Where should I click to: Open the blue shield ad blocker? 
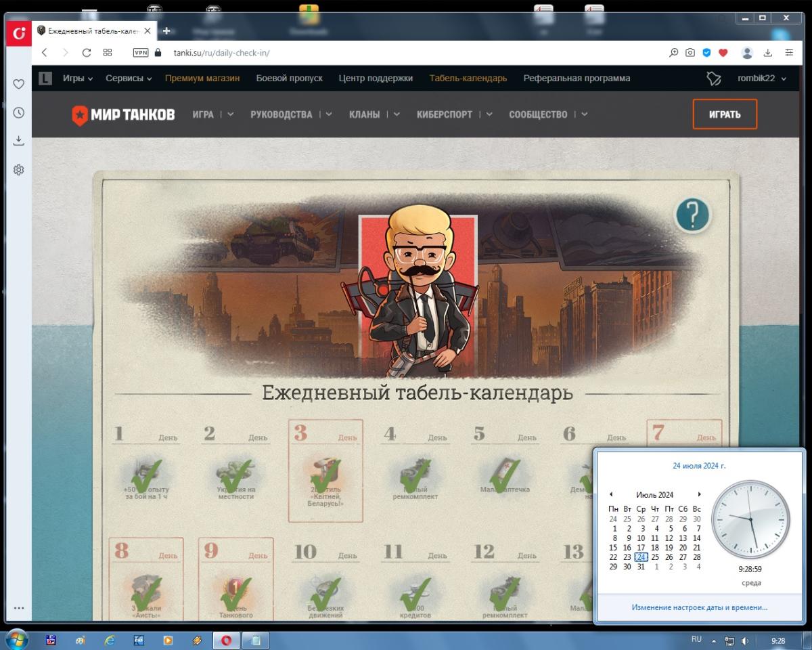pyautogui.click(x=706, y=53)
